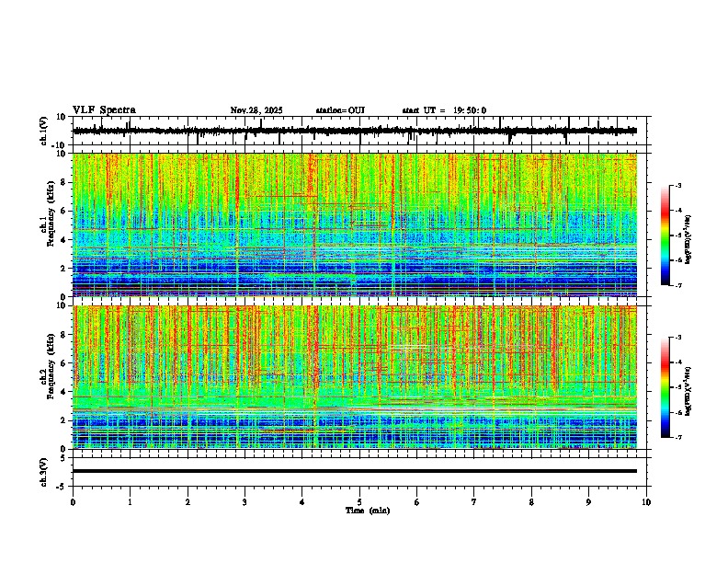Click time axis tick label "5"
The height and width of the screenshot is (563, 728).
pyautogui.click(x=359, y=502)
